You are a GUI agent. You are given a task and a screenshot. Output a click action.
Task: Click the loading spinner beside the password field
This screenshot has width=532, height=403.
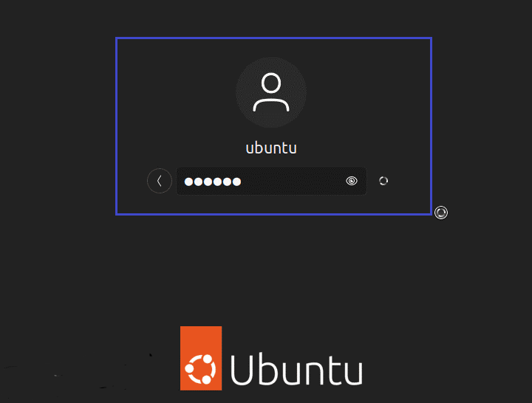point(383,181)
